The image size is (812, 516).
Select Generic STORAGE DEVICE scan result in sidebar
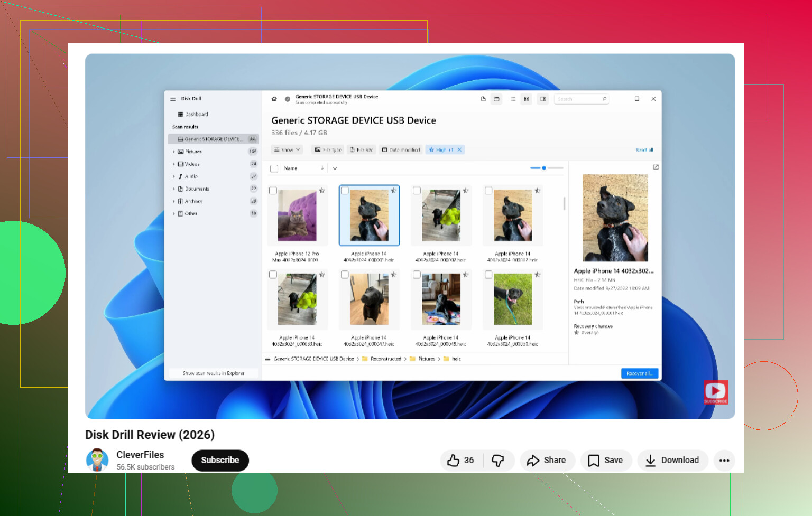tap(213, 139)
